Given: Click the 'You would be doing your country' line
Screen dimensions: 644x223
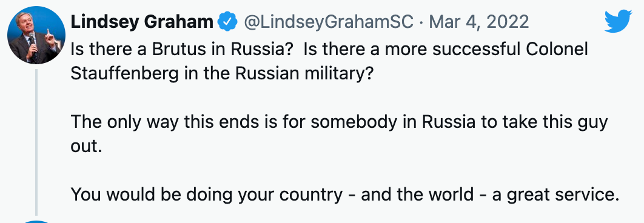Looking at the screenshot, I should (345, 195).
